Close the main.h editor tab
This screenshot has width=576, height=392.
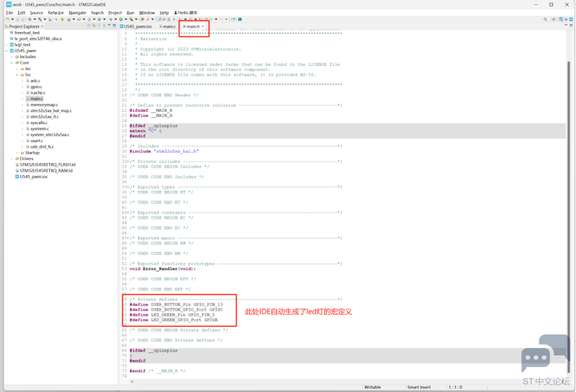tap(203, 26)
